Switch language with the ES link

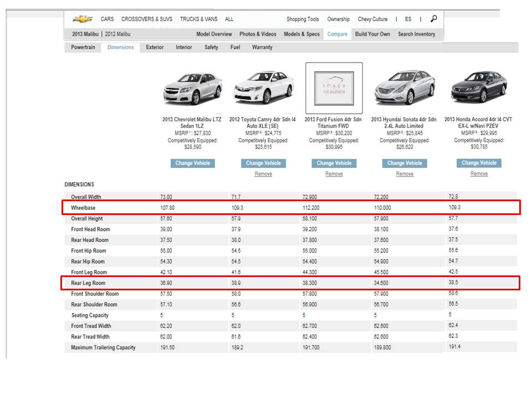(x=408, y=19)
